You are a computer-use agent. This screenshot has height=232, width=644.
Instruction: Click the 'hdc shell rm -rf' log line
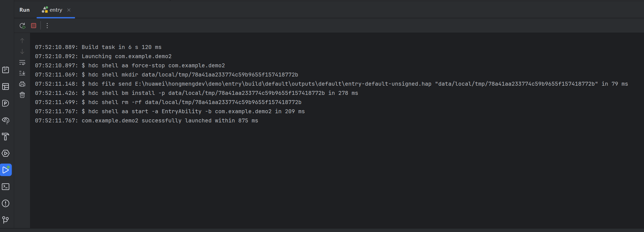[x=168, y=102]
